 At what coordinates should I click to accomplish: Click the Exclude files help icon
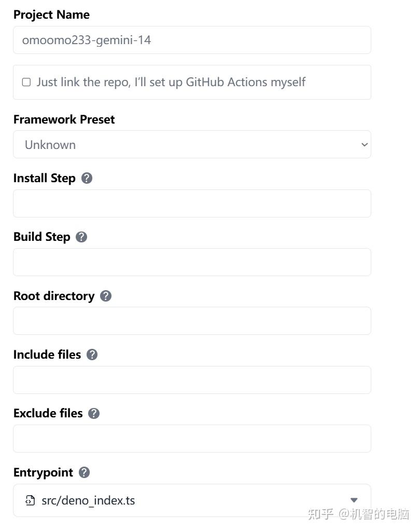pos(94,413)
